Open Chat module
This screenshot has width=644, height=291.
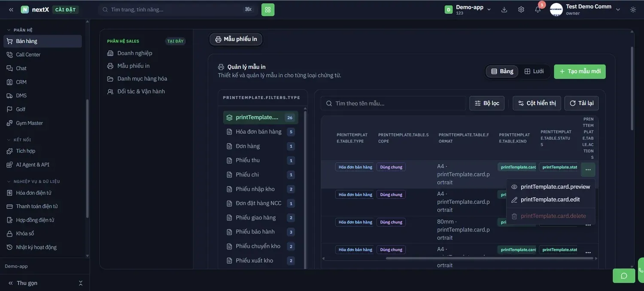click(x=43, y=68)
